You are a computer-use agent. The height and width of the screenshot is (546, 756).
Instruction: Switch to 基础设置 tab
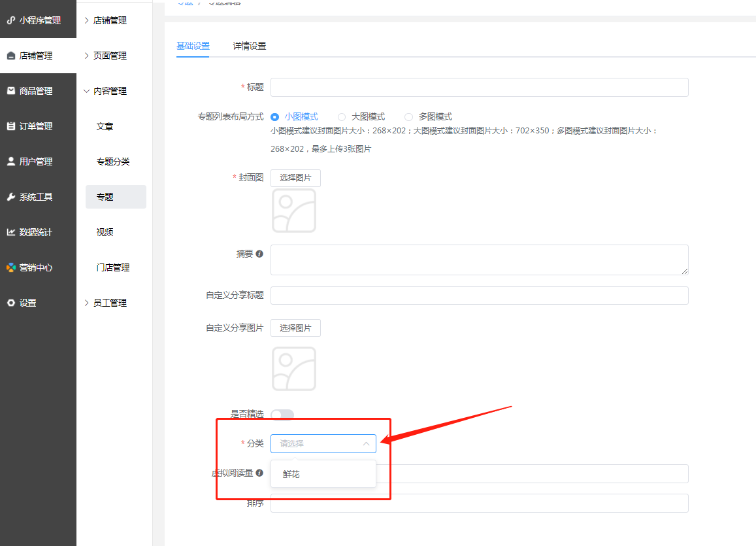point(193,46)
